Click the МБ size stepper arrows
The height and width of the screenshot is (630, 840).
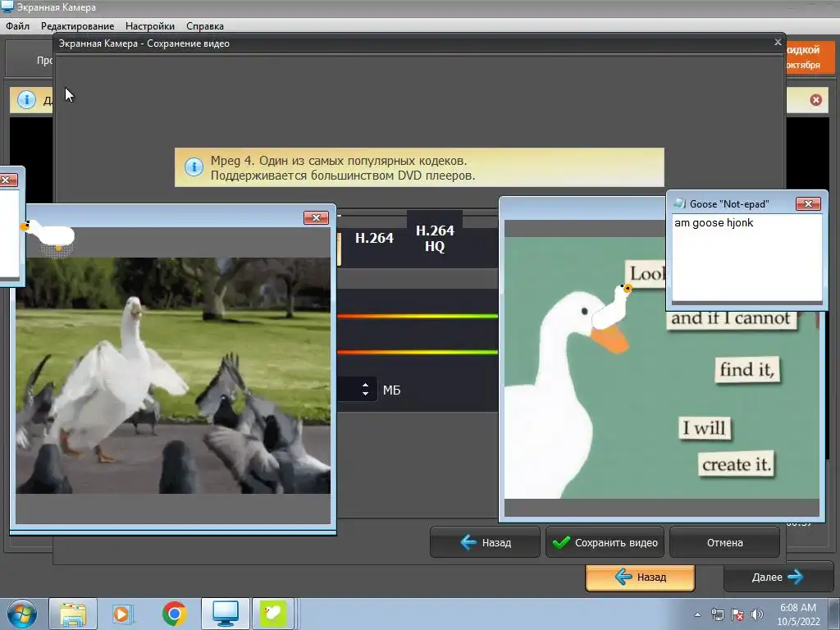click(365, 390)
